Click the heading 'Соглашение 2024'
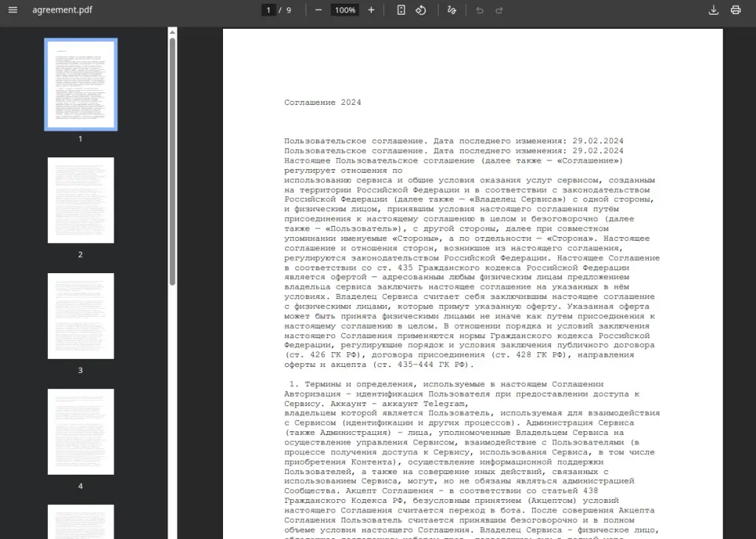Screen dimensions: 756x539 click(x=323, y=102)
